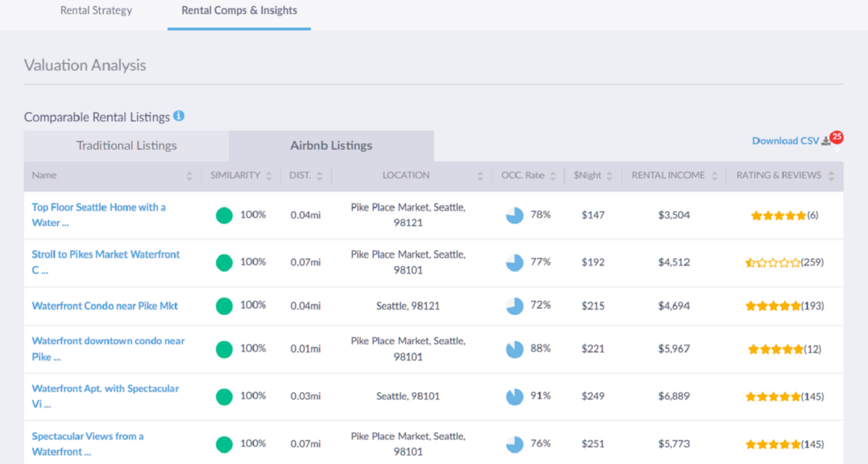Click the pie chart icon for 91% occupancy
This screenshot has width=868, height=464.
pyautogui.click(x=514, y=397)
